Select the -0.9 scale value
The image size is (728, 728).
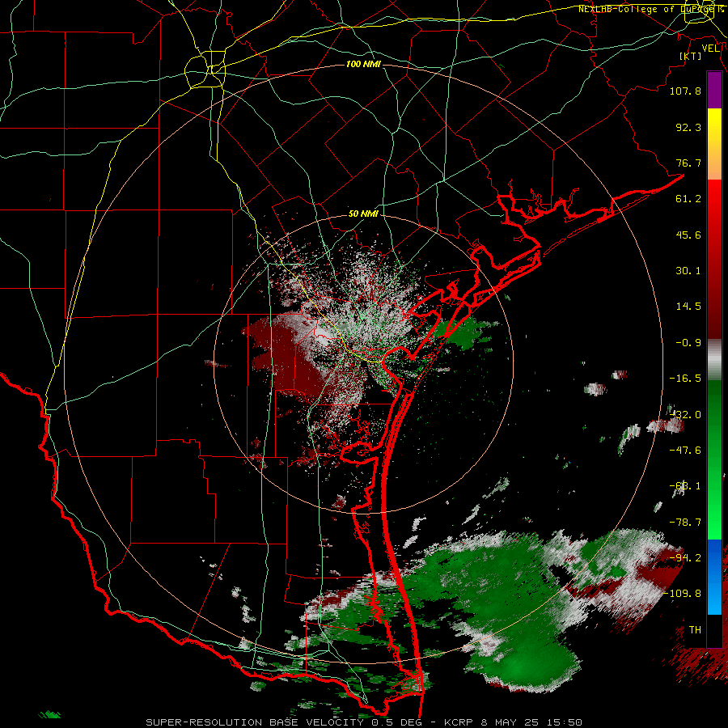pos(688,343)
